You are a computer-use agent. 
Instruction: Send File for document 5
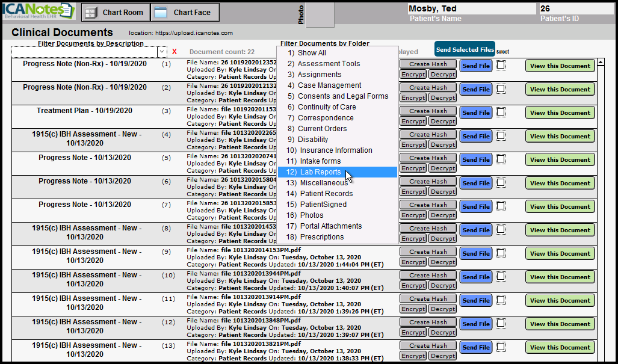(475, 159)
